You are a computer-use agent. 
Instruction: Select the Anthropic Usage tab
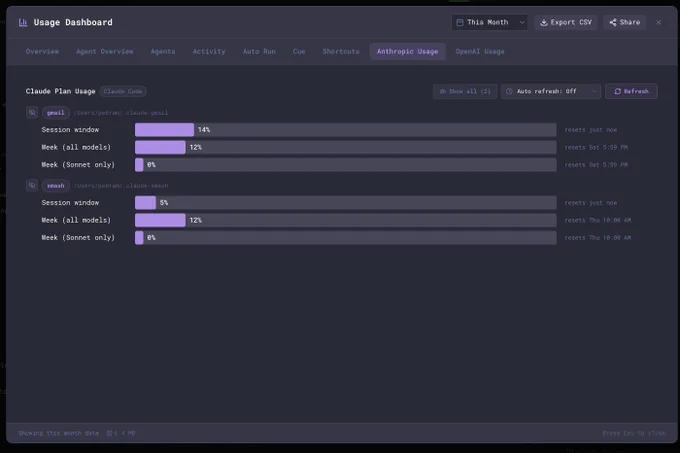coord(407,51)
